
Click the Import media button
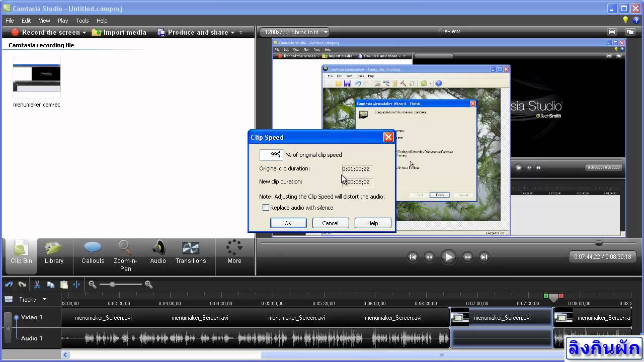coord(118,32)
